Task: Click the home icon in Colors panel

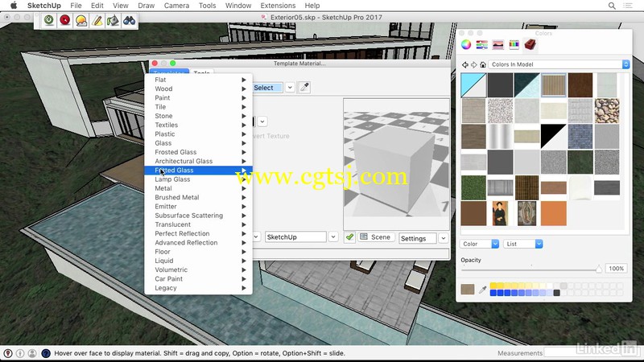Action: point(483,64)
